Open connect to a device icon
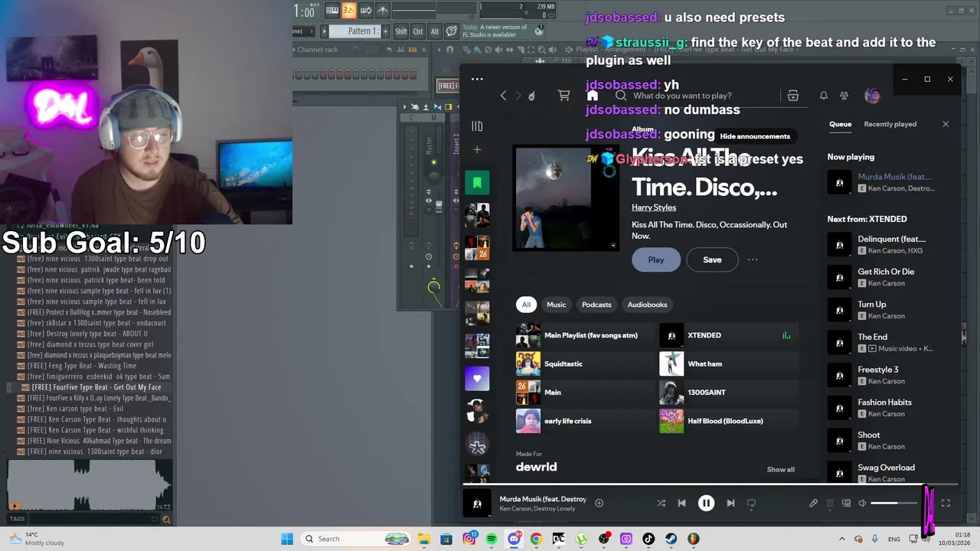Screen dimensions: 980x551 [x=846, y=503]
